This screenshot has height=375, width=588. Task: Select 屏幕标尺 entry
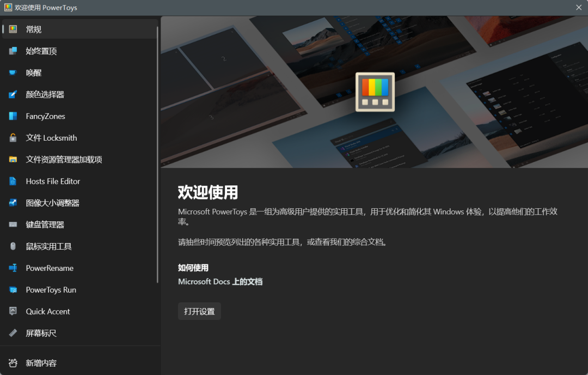tap(80, 333)
